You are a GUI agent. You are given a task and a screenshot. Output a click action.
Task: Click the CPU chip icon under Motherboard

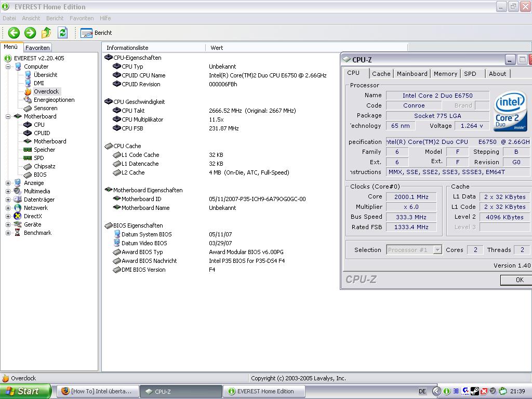click(x=28, y=125)
